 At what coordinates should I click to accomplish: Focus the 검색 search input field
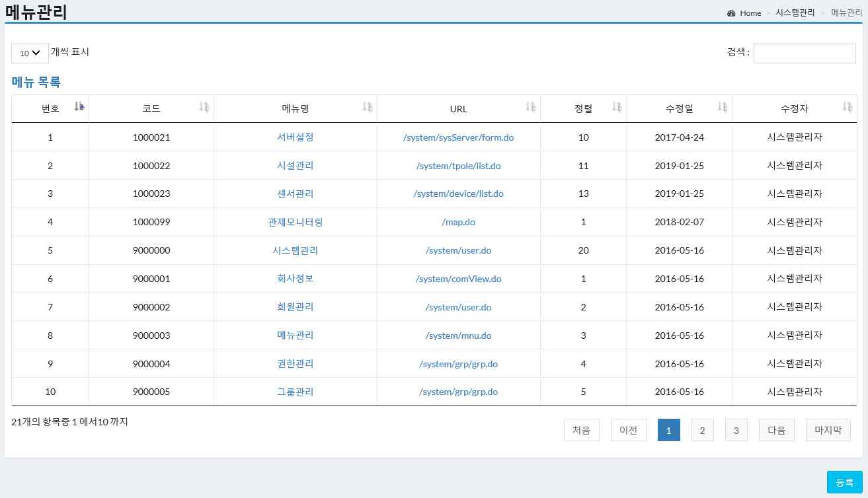pyautogui.click(x=805, y=53)
